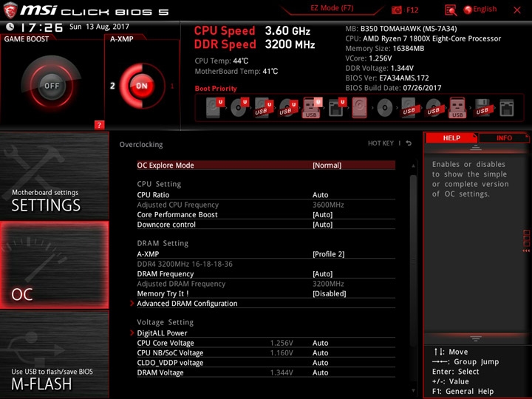Switch to EZ Mode (F7)

click(332, 8)
